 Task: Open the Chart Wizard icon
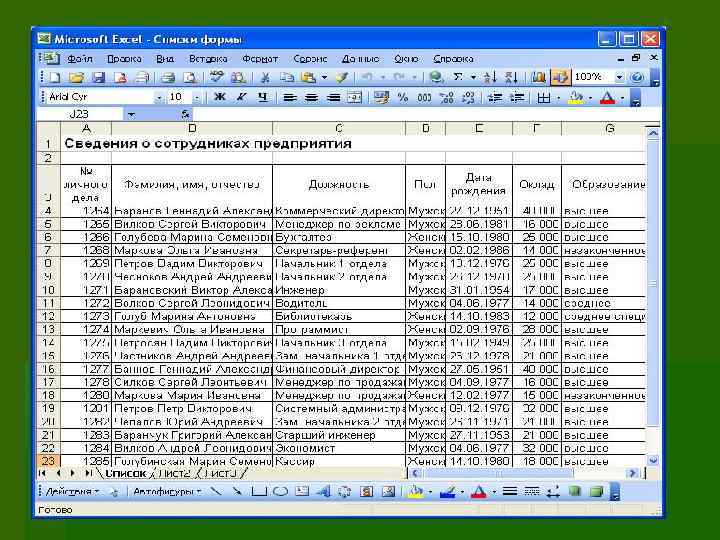coord(538,78)
